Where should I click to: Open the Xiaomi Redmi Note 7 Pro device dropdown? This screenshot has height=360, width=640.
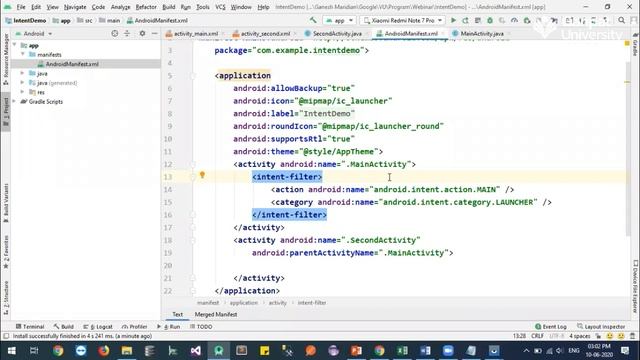pos(402,20)
